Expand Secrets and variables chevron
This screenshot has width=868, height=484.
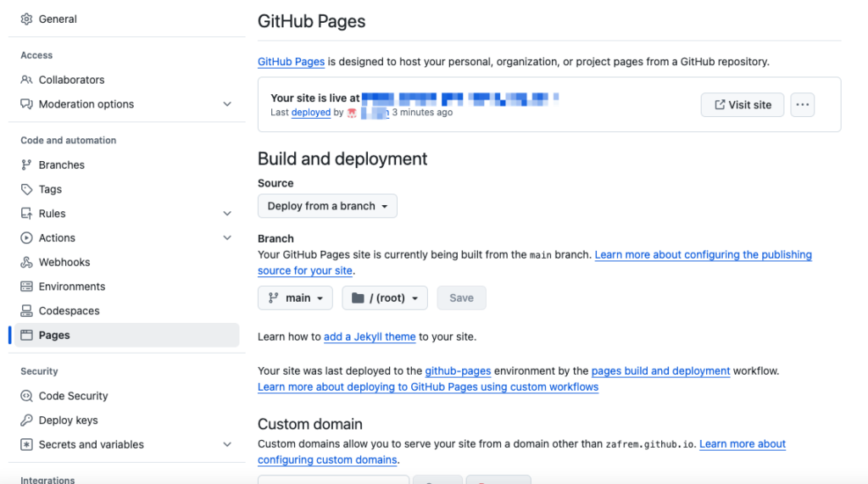227,445
